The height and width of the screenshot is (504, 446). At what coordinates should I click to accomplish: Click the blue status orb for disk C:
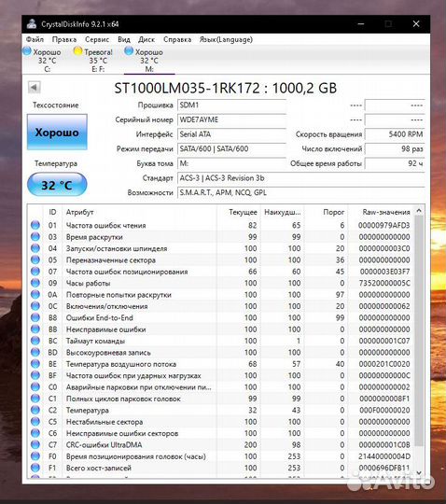coord(27,50)
